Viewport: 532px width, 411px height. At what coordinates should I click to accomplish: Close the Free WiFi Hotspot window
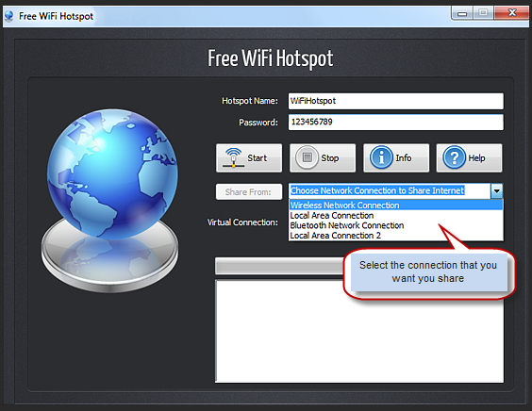[511, 13]
